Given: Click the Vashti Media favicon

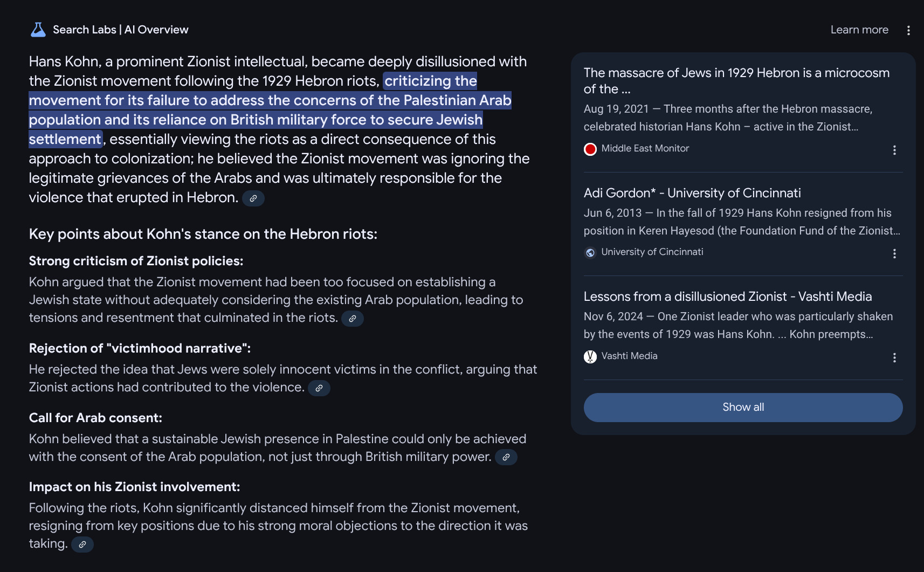Looking at the screenshot, I should [x=590, y=356].
